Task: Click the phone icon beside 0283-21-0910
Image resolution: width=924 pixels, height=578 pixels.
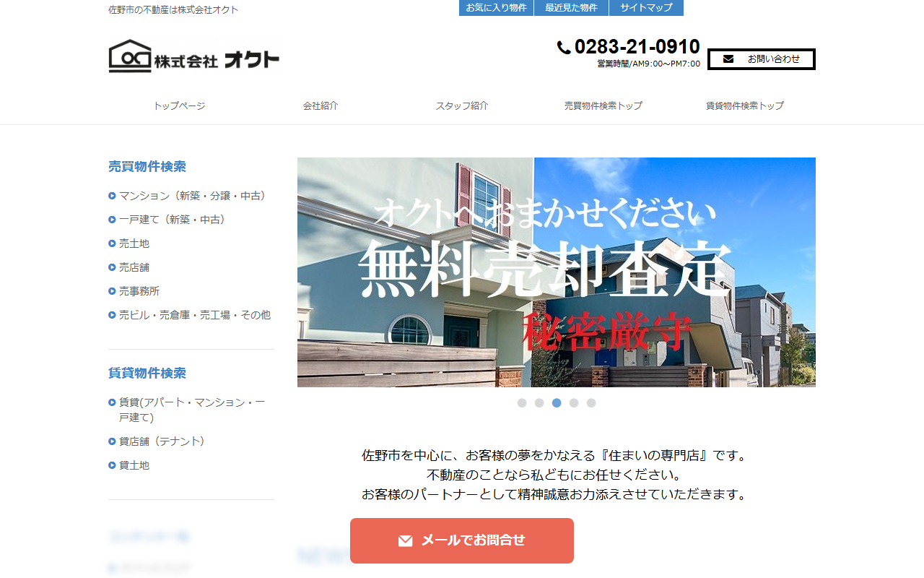Action: click(x=564, y=48)
